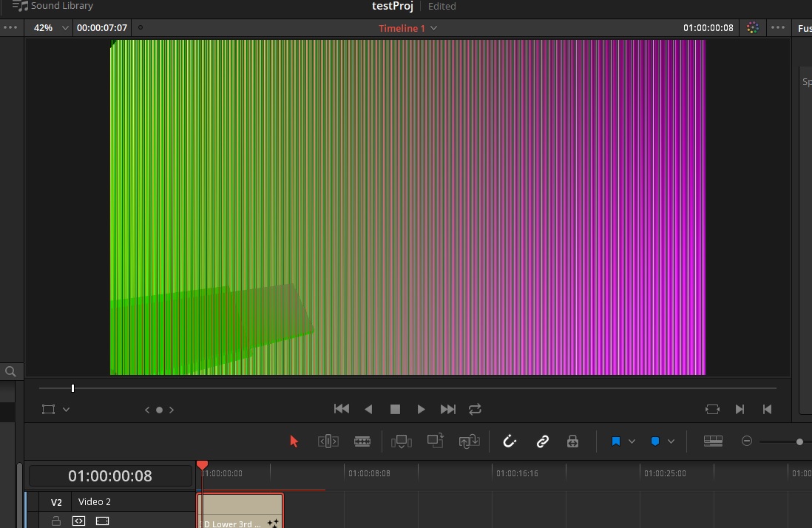This screenshot has height=528, width=812.
Task: Click ruler label 01:00:25:00
Action: (665, 473)
